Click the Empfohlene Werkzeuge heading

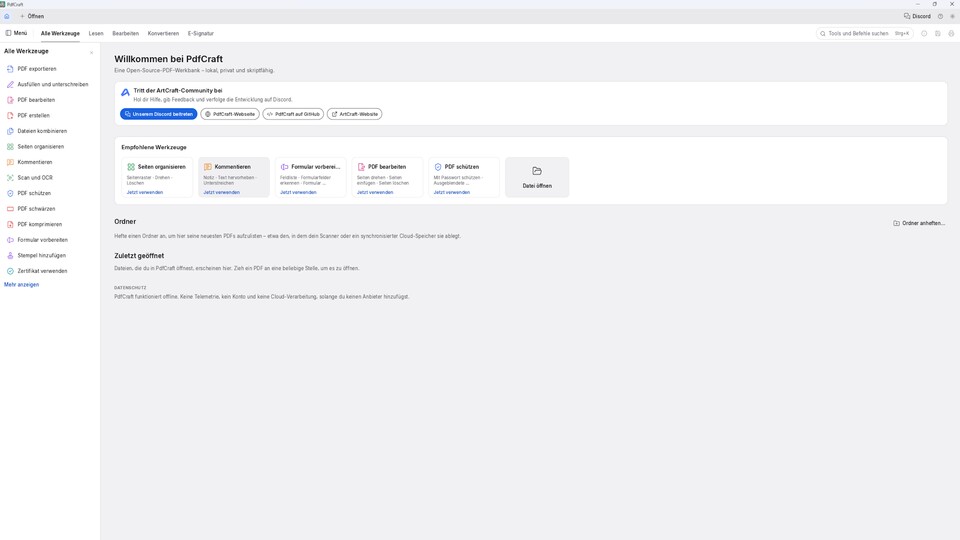pos(154,148)
